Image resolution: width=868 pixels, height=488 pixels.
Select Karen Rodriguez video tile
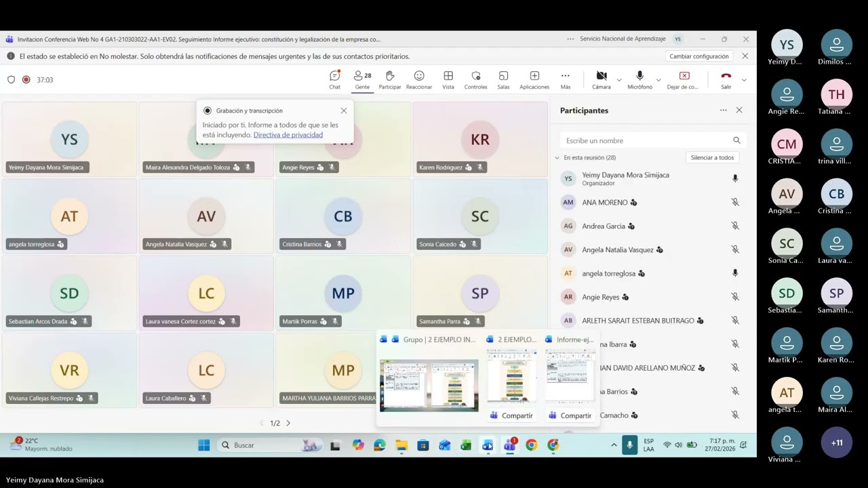(480, 140)
